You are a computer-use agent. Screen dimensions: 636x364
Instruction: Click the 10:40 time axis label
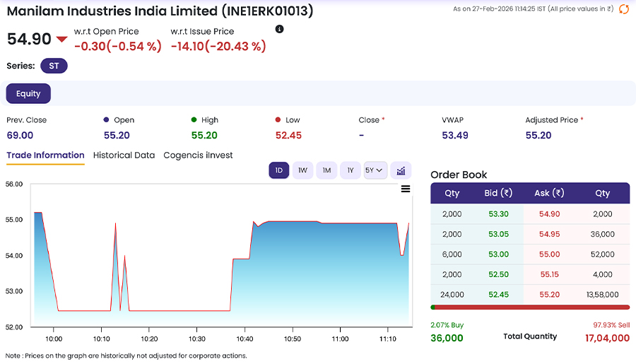coord(245,339)
